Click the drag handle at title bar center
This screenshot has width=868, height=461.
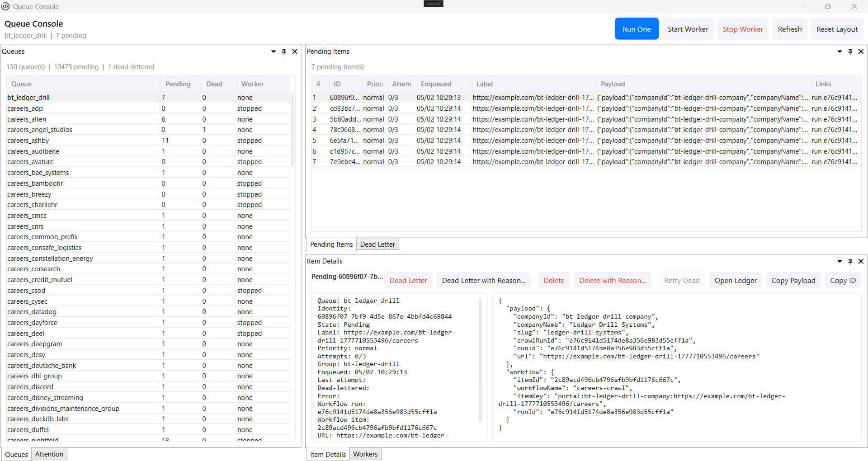click(434, 4)
